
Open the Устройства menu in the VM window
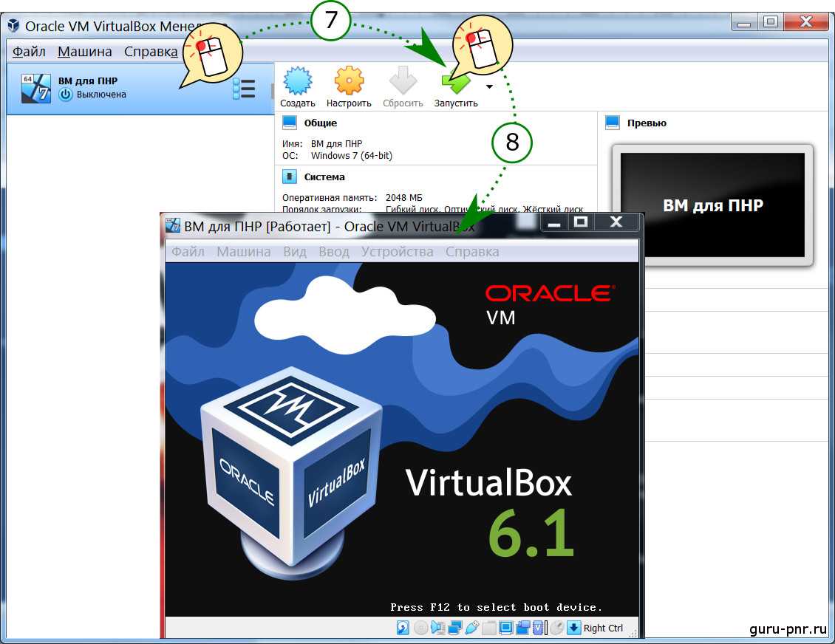(397, 252)
